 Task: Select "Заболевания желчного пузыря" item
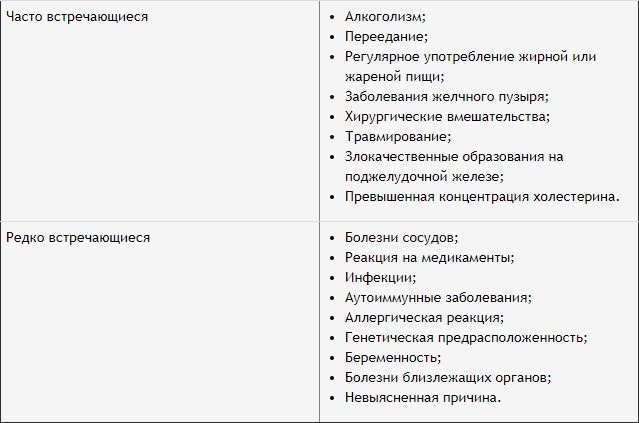446,97
